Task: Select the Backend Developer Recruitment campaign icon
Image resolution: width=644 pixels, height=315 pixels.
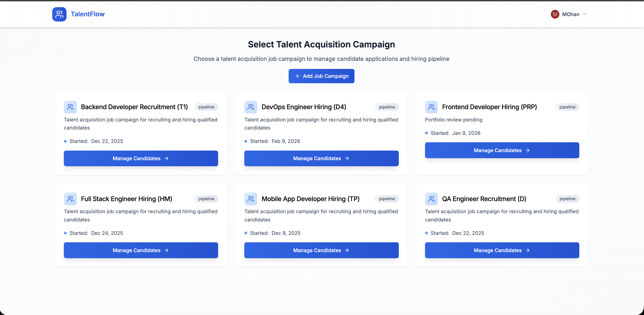Action: click(70, 107)
